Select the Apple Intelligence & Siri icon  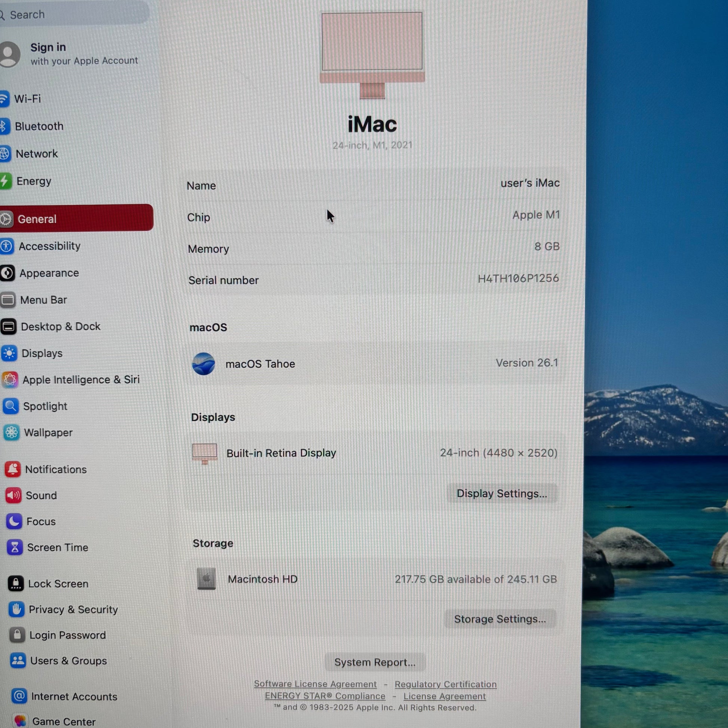(x=10, y=380)
